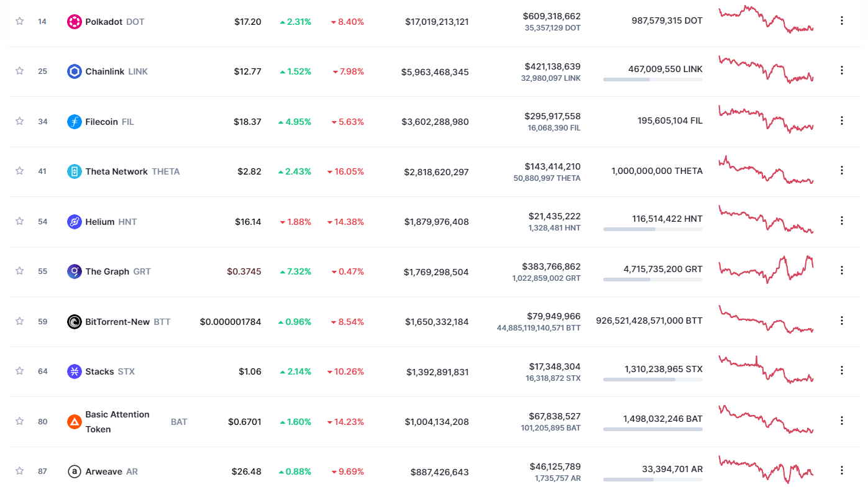Click the Chainlink hexagon logo icon
This screenshot has width=868, height=492.
(x=75, y=71)
